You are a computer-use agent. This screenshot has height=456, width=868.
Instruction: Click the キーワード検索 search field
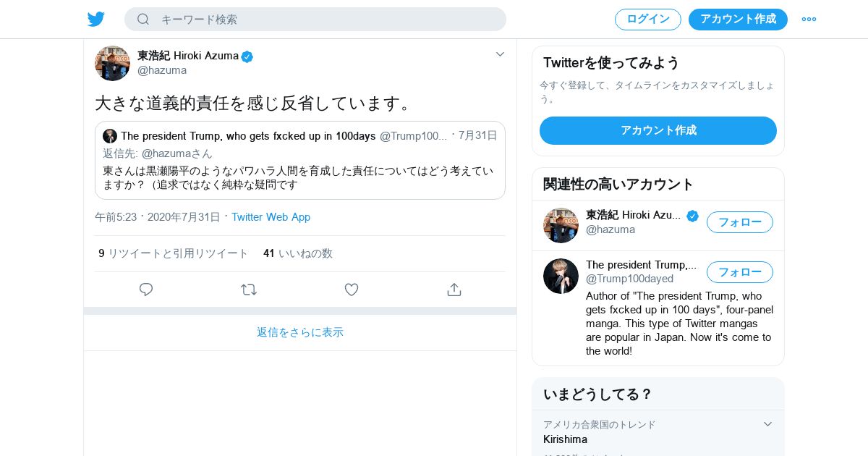[325, 20]
